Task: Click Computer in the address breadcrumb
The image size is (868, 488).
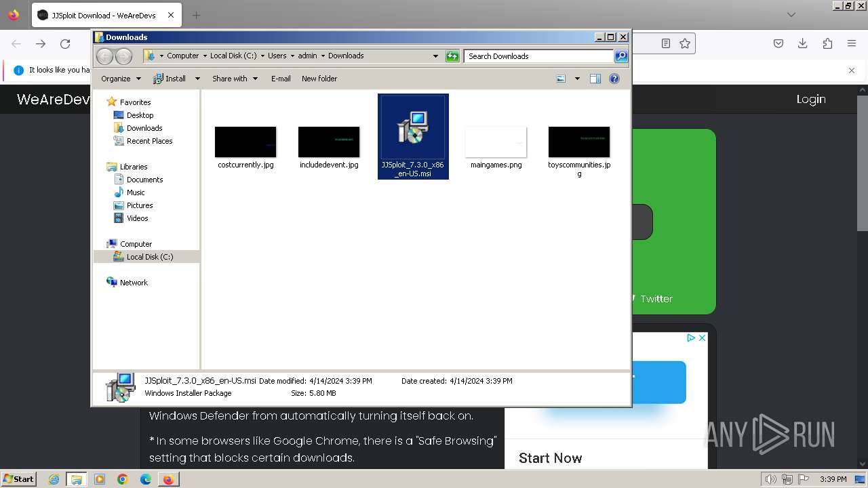Action: [183, 56]
